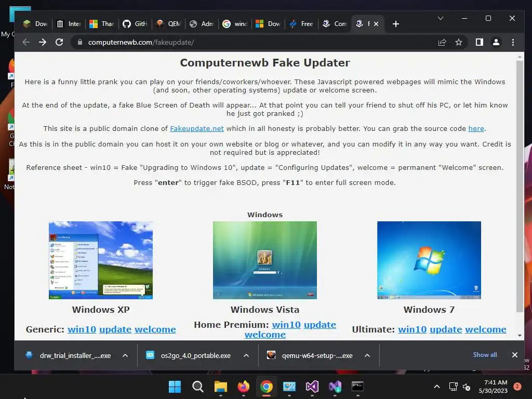
Task: Click the Chrome taskbar icon
Action: tap(267, 387)
